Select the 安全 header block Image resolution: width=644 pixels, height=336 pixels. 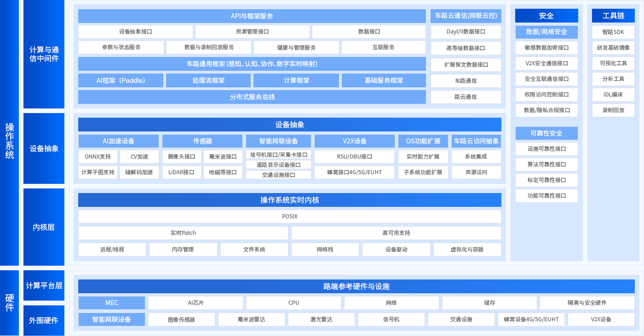546,16
